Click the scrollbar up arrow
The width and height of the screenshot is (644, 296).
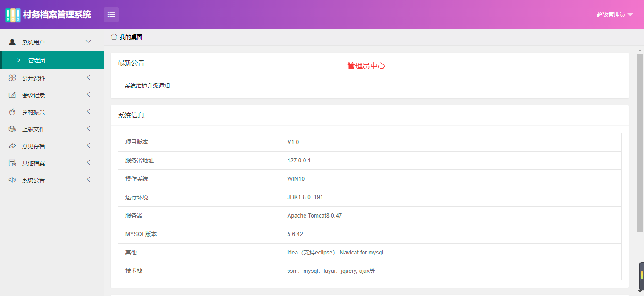pos(640,50)
